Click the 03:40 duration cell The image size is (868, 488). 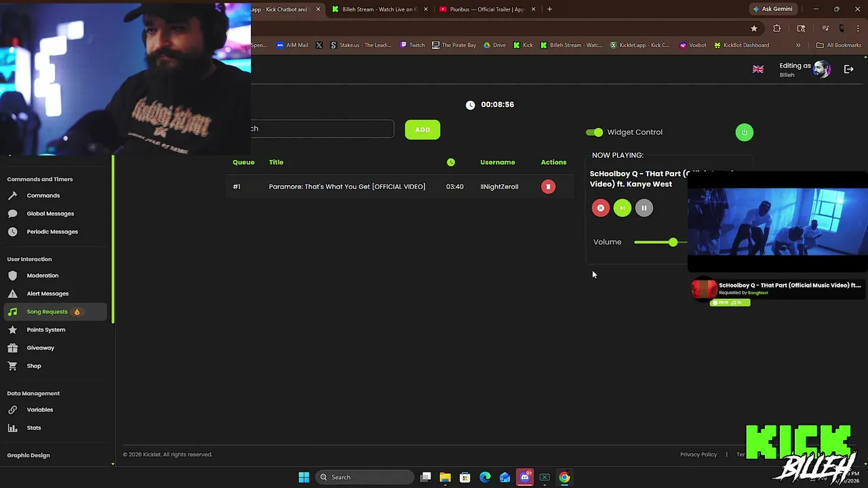click(455, 186)
